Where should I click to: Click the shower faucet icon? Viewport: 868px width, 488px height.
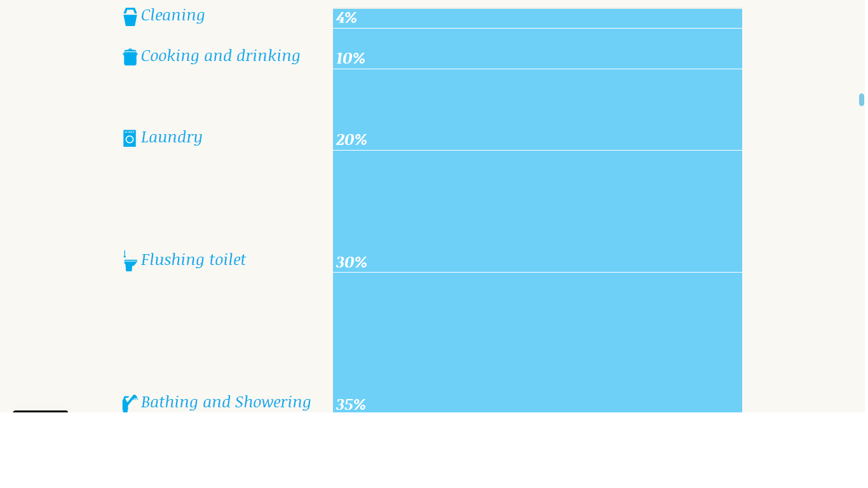(130, 403)
